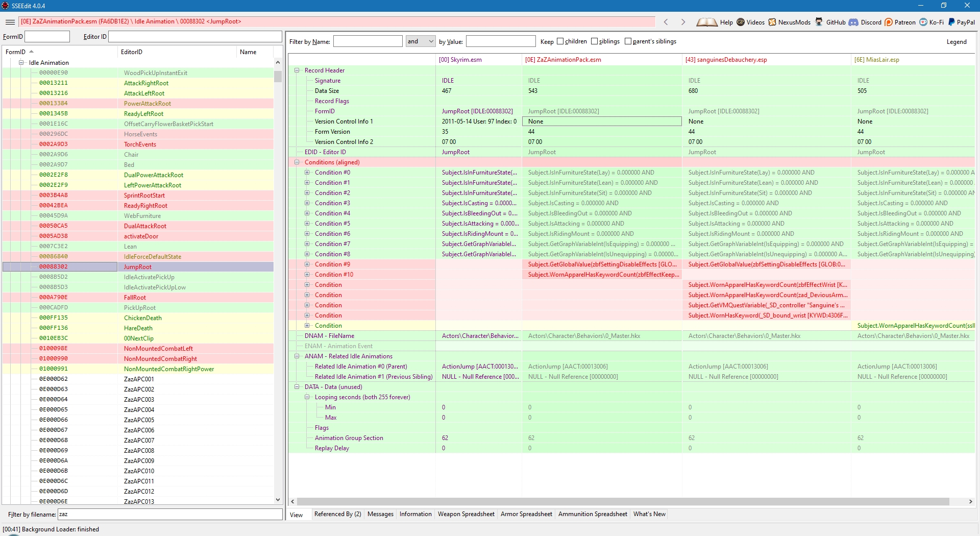Collapse ANAM - Related Idle Animations
Image resolution: width=980 pixels, height=536 pixels.
[x=297, y=356]
